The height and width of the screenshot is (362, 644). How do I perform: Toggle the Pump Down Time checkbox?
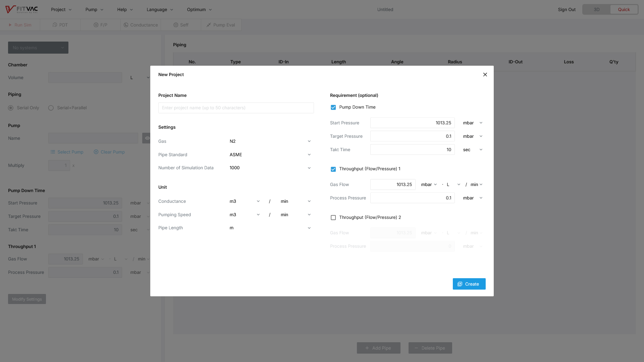333,107
